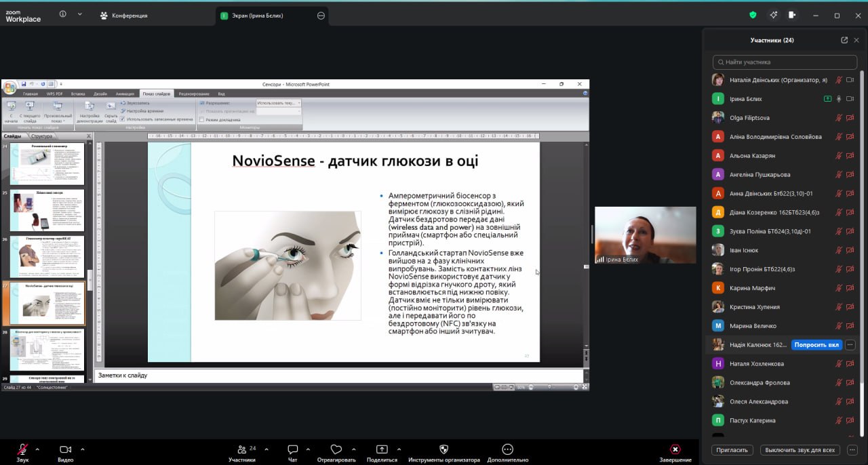This screenshot has height=465, width=868.
Task: Toggle camera icon for Наталія Двінських
Action: [850, 80]
